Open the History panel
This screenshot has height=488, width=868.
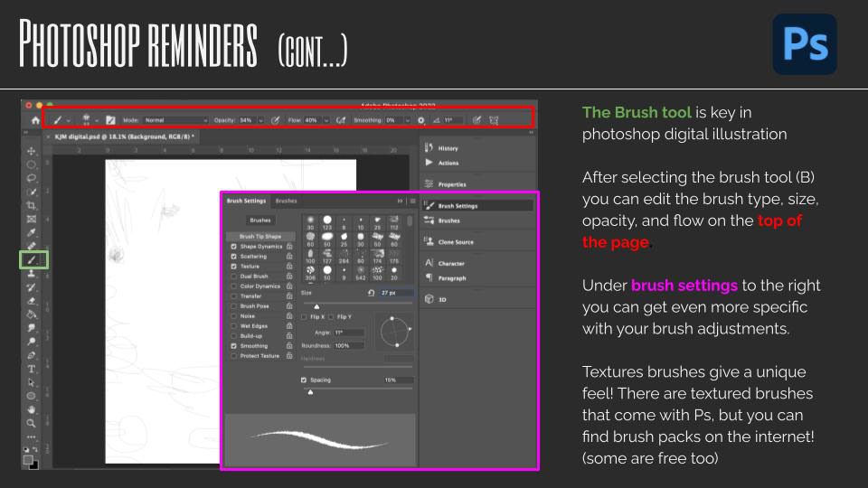tap(448, 148)
